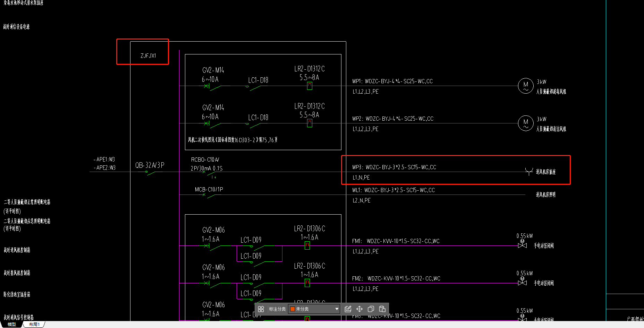Viewport: 644px width, 328px height.
Task: Open the 未分类 annotation category dropdown
Action: coord(314,309)
